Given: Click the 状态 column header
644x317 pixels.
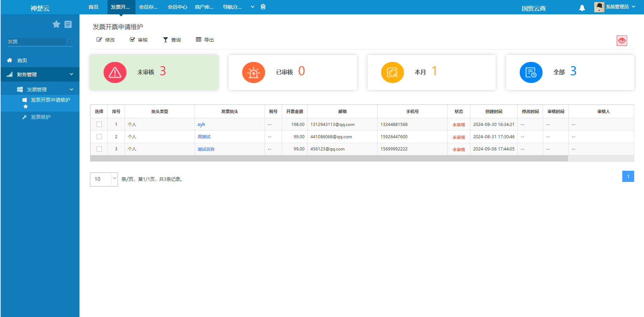Looking at the screenshot, I should click(x=459, y=111).
